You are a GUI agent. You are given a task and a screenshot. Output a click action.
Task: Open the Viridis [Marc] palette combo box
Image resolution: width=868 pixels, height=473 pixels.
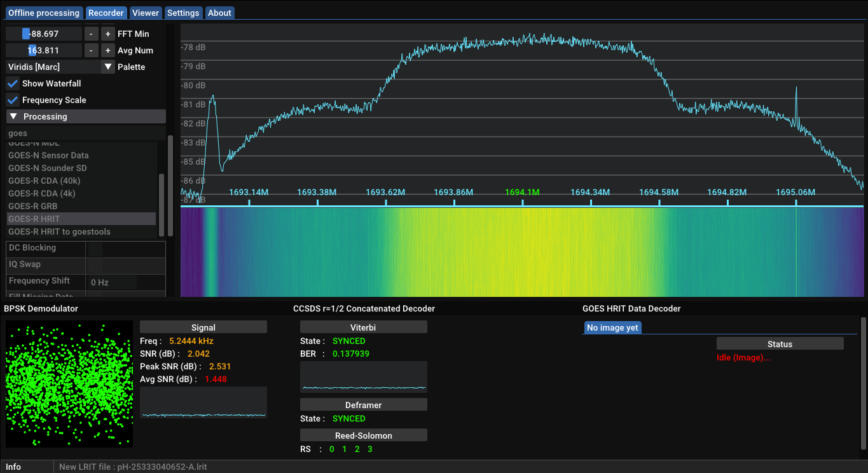click(x=53, y=67)
